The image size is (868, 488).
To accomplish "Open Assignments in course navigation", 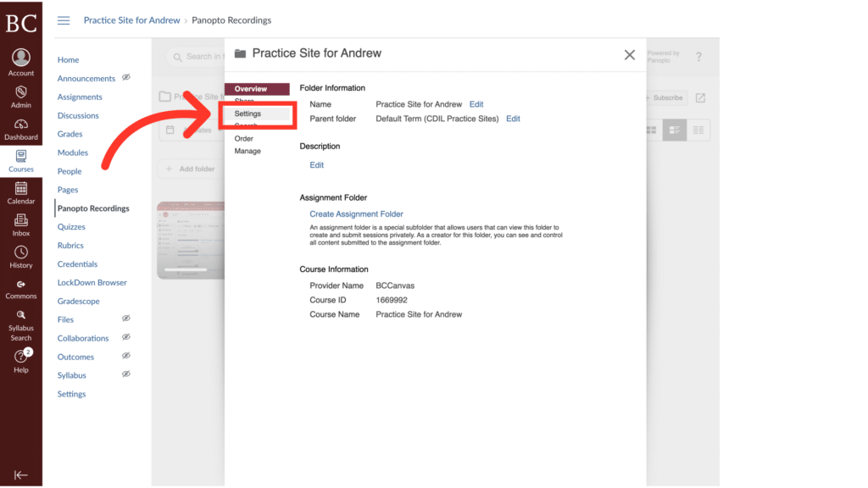I will pyautogui.click(x=80, y=97).
